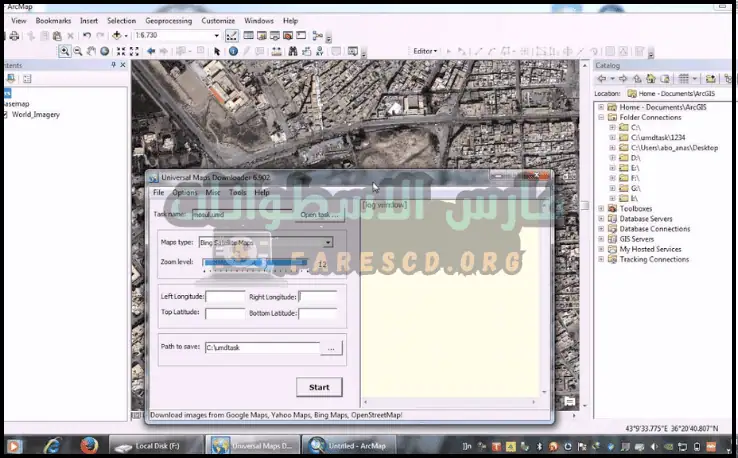Open Firefox from the taskbar

(x=87, y=444)
